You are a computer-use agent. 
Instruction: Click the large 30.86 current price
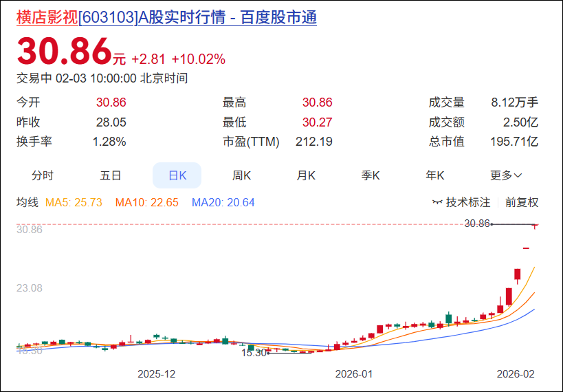65,51
